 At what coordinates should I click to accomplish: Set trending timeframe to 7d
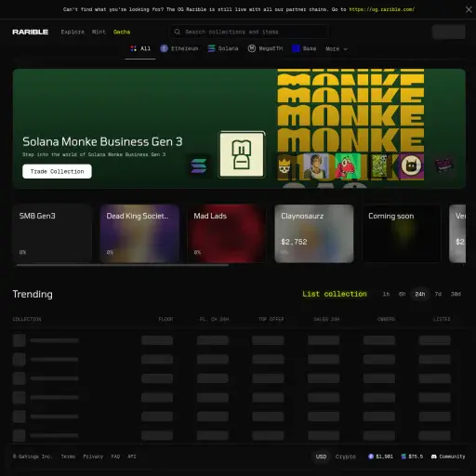point(438,294)
